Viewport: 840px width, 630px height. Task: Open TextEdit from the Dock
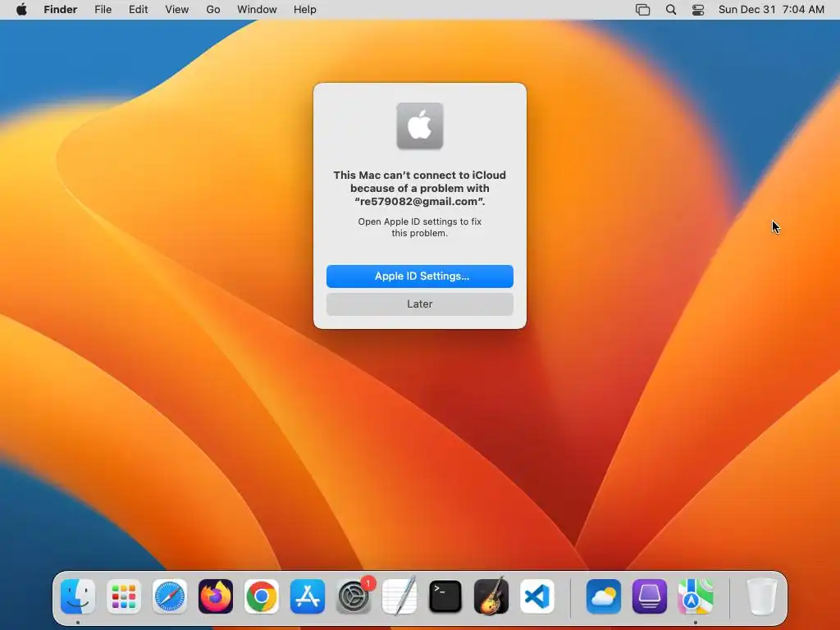399,596
